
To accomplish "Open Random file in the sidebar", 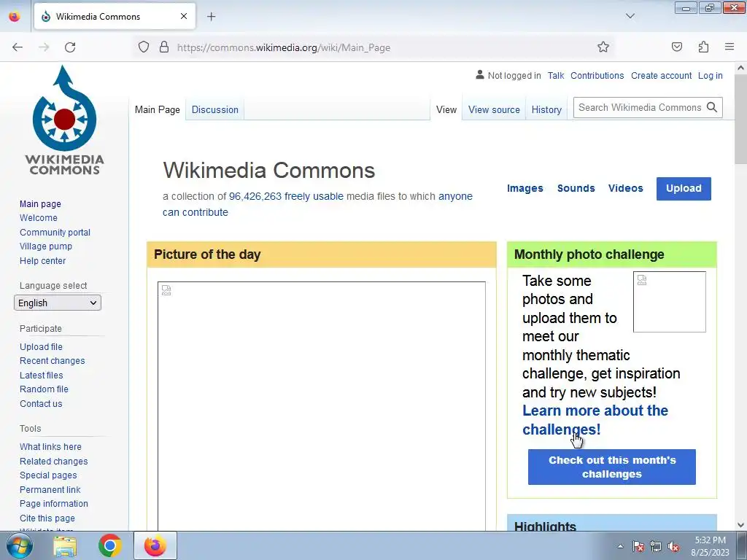I will click(x=44, y=389).
